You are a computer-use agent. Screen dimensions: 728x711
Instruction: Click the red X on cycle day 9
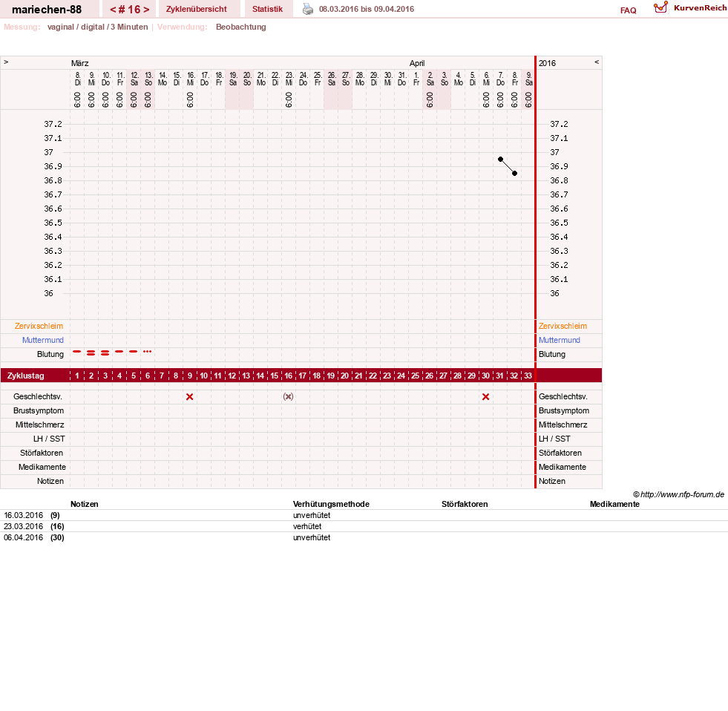[189, 396]
